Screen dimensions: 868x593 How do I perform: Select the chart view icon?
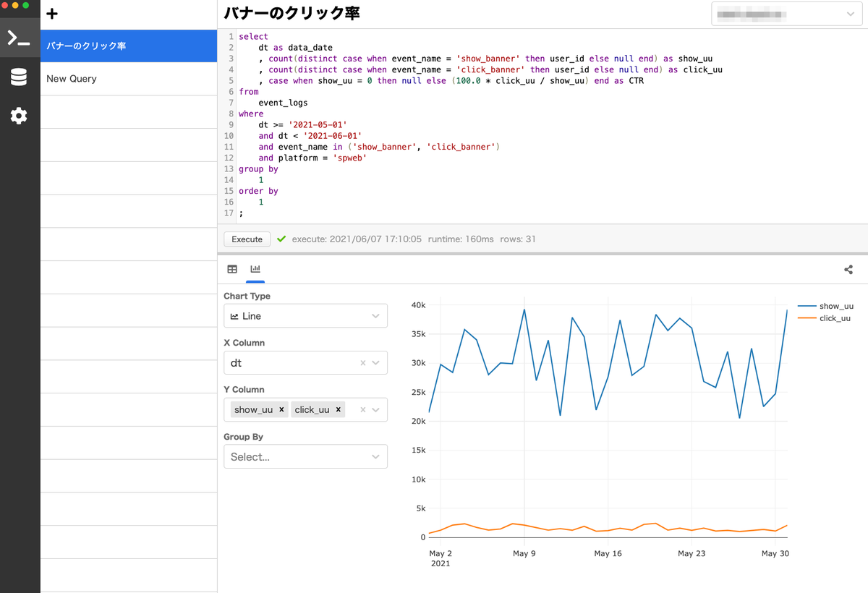pyautogui.click(x=255, y=268)
